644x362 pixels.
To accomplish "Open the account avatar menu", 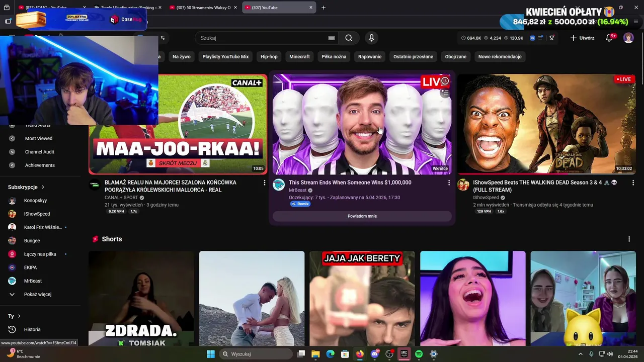I will click(x=628, y=38).
